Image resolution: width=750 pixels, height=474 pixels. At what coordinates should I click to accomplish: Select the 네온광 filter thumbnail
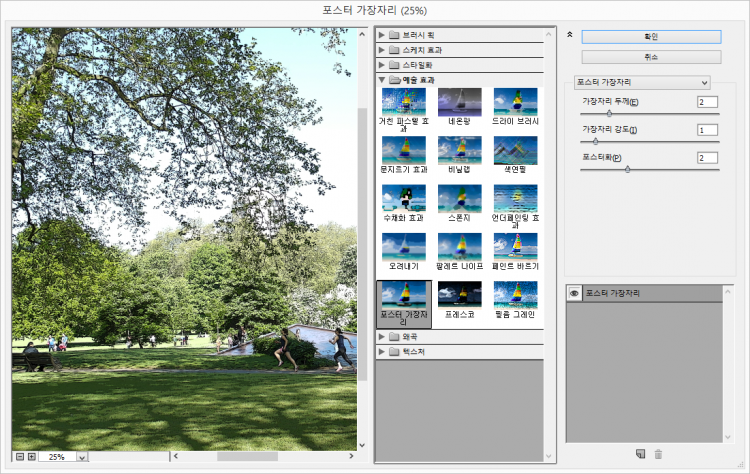click(459, 101)
